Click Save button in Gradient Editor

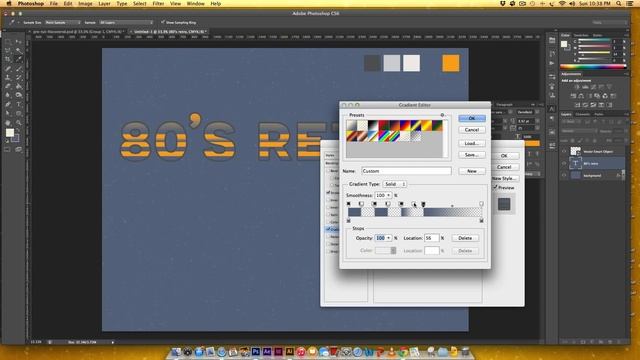(x=472, y=155)
